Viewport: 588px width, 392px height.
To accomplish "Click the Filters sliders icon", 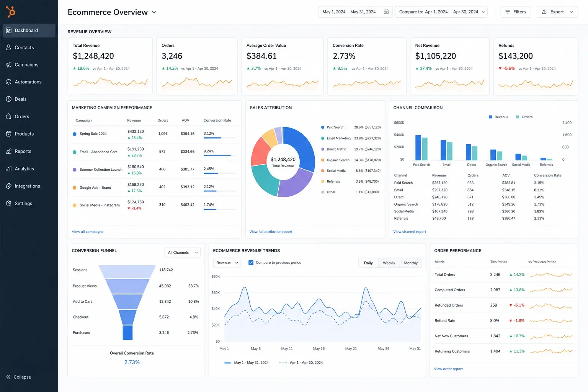I will click(x=508, y=12).
